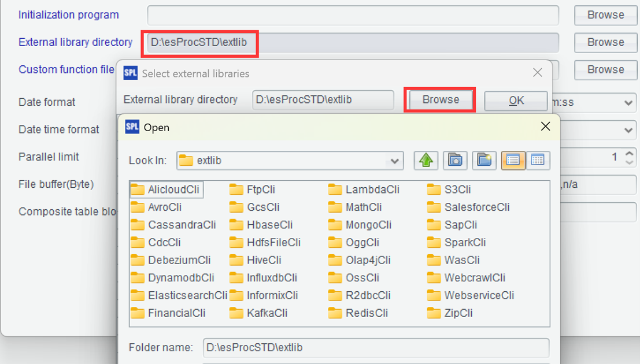
Task: Choose the ZipCli folder
Action: coord(458,313)
